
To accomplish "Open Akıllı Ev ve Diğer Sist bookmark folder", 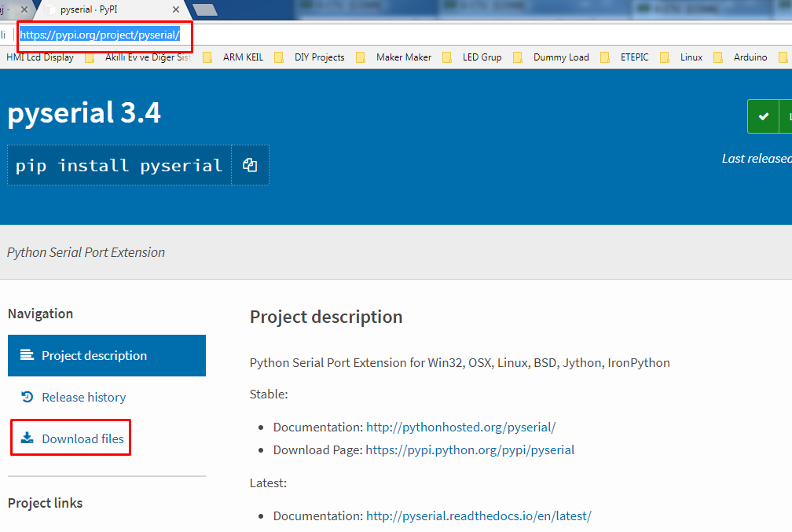I will point(148,57).
